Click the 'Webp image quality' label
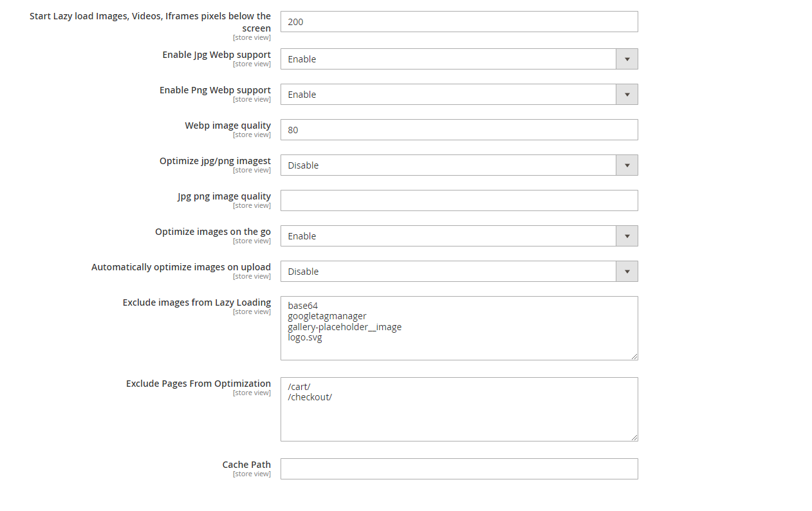Screen dimensions: 812x511 pyautogui.click(x=228, y=125)
